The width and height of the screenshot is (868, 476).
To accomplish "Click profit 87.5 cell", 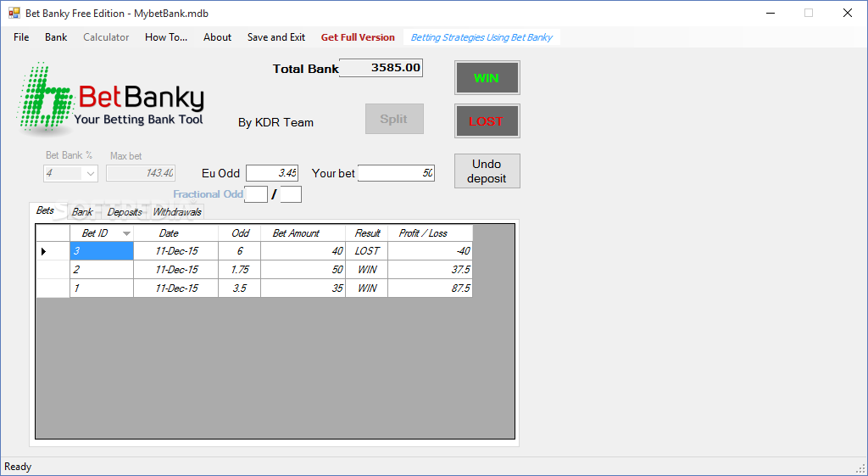I will (x=430, y=288).
